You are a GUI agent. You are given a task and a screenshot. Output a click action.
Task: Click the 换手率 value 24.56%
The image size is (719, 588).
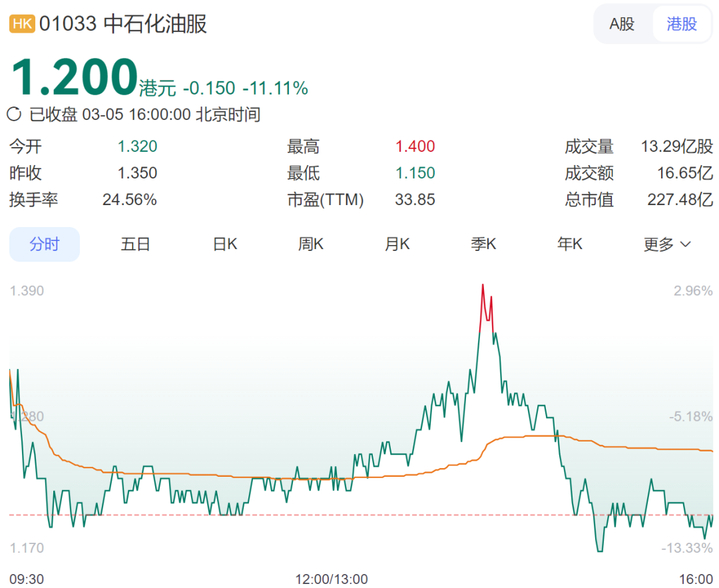[x=129, y=200]
